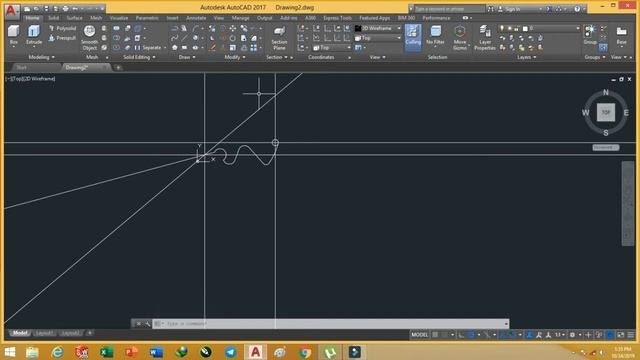Open Layer Properties manager

tap(485, 38)
